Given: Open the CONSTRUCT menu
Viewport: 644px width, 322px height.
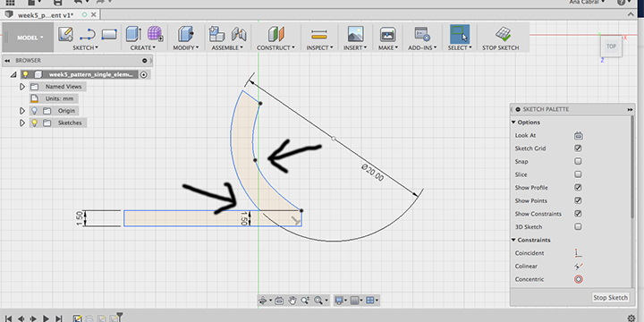Looking at the screenshot, I should pyautogui.click(x=275, y=47).
